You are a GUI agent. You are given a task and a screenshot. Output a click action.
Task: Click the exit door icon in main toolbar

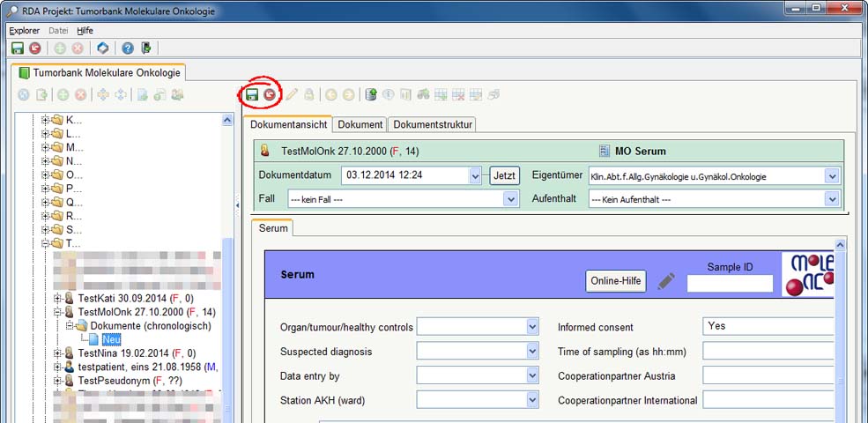click(x=146, y=48)
